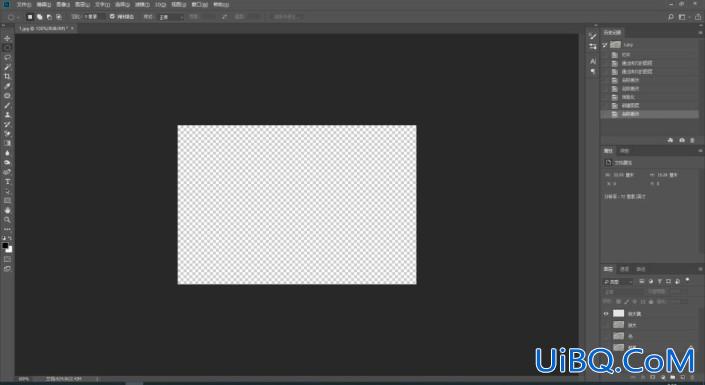Click the foreground color swatch

coord(5,246)
